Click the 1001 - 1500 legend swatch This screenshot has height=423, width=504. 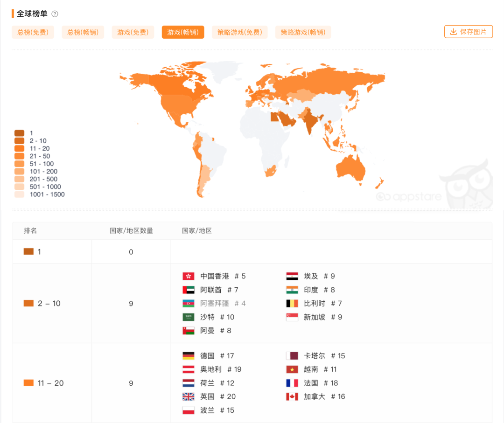pos(19,194)
